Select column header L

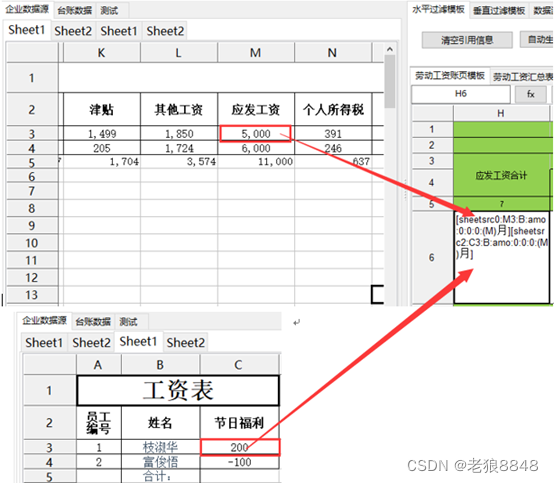[179, 53]
